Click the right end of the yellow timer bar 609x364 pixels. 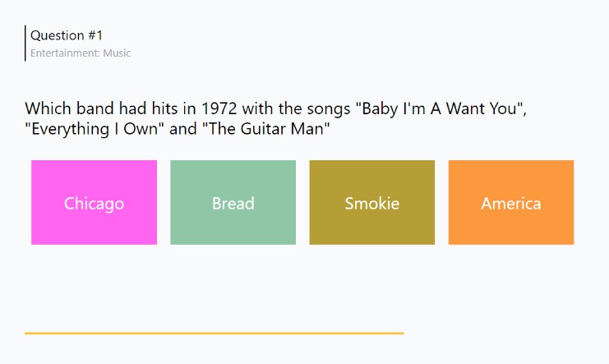401,333
